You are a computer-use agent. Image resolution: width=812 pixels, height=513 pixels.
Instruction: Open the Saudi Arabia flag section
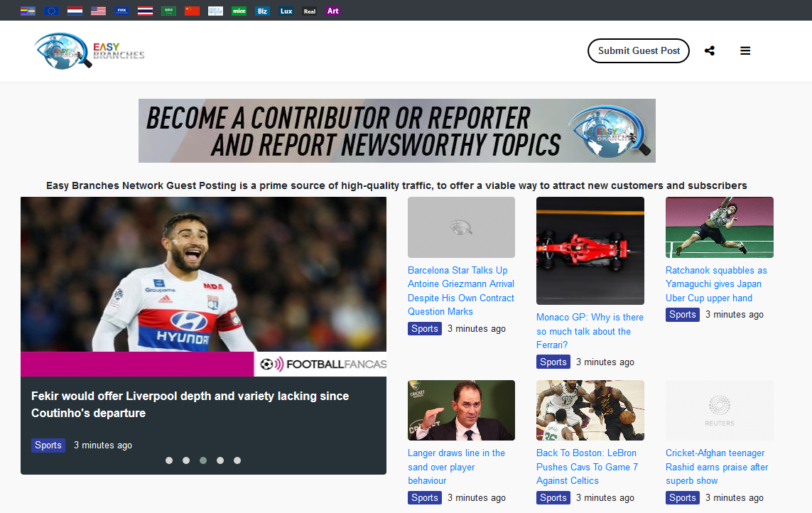point(168,11)
